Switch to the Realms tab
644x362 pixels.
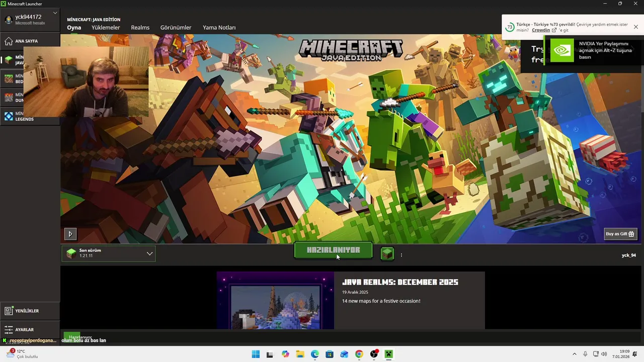(140, 28)
